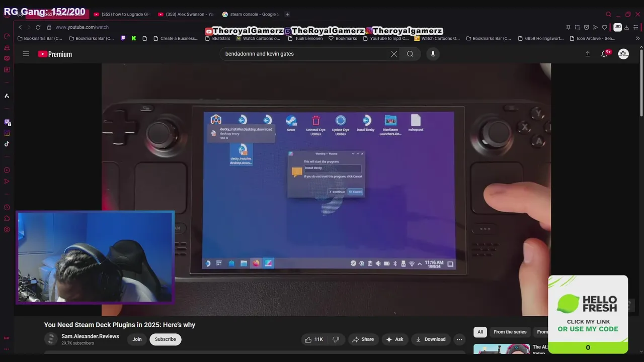Click the channel avatar beside Sam.Alexander.Reviews
Image resolution: width=644 pixels, height=362 pixels.
(51, 339)
